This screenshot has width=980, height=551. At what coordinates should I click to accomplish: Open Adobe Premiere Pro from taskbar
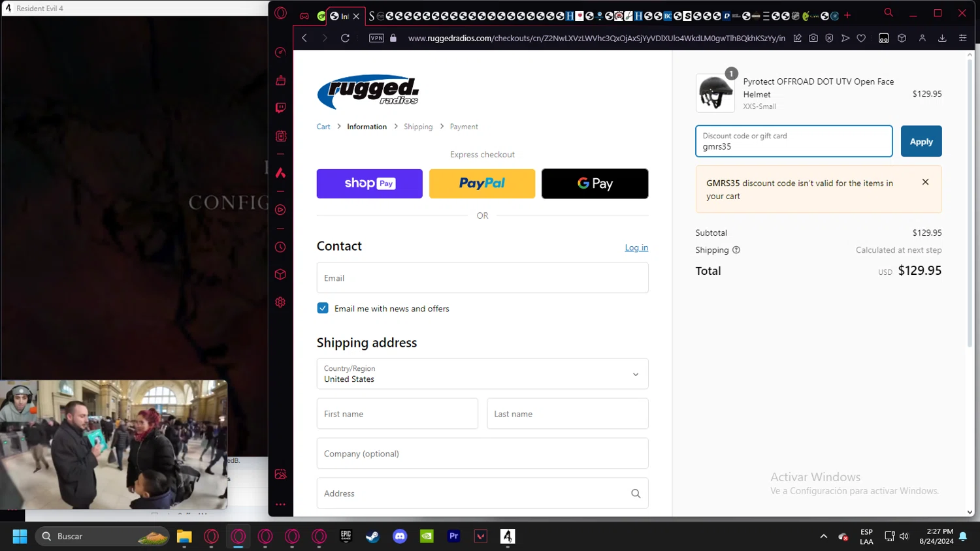pyautogui.click(x=454, y=536)
